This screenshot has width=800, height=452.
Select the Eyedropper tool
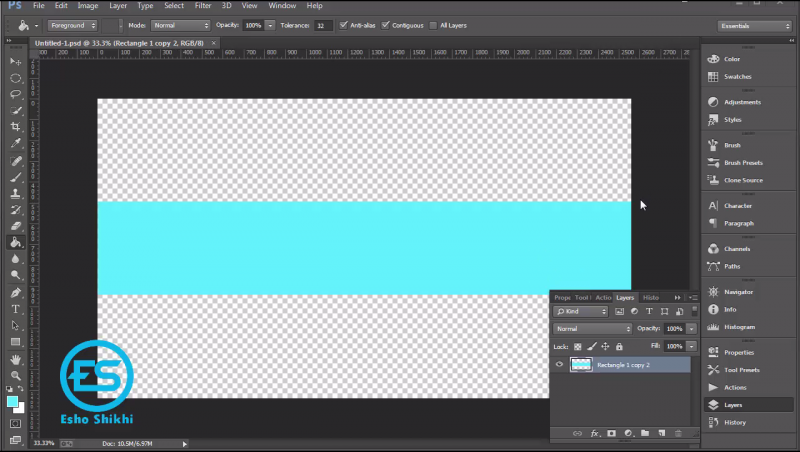[15, 143]
